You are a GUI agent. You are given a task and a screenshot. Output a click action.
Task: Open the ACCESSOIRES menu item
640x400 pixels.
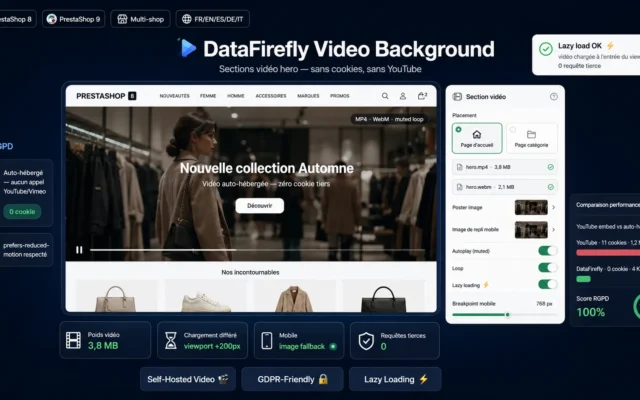click(x=271, y=96)
